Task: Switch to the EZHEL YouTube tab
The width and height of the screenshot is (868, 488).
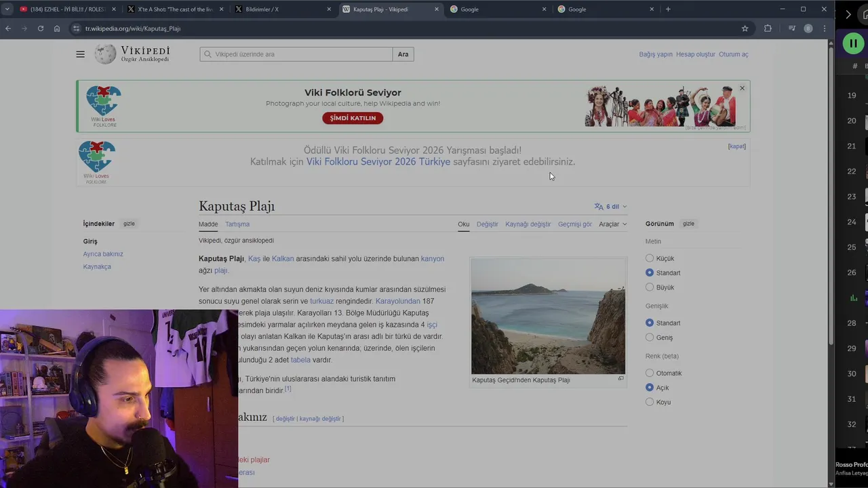Action: 66,9
